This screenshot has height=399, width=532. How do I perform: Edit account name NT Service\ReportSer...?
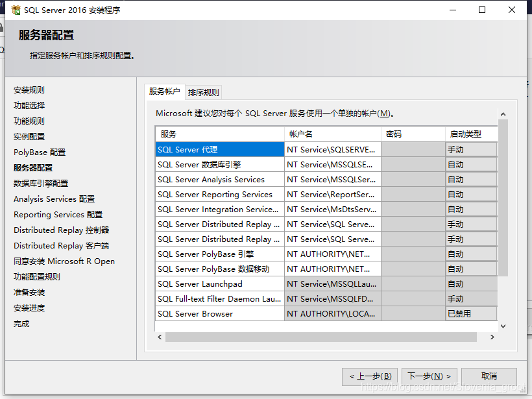coord(332,195)
